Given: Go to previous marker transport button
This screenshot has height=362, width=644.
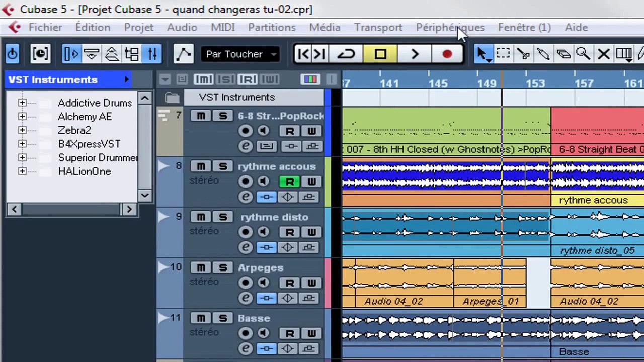Looking at the screenshot, I should tap(303, 54).
